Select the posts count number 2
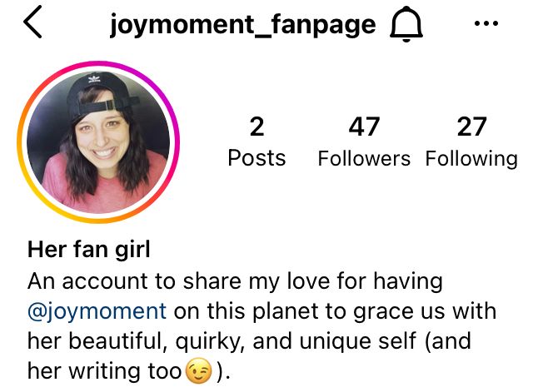 pos(257,127)
